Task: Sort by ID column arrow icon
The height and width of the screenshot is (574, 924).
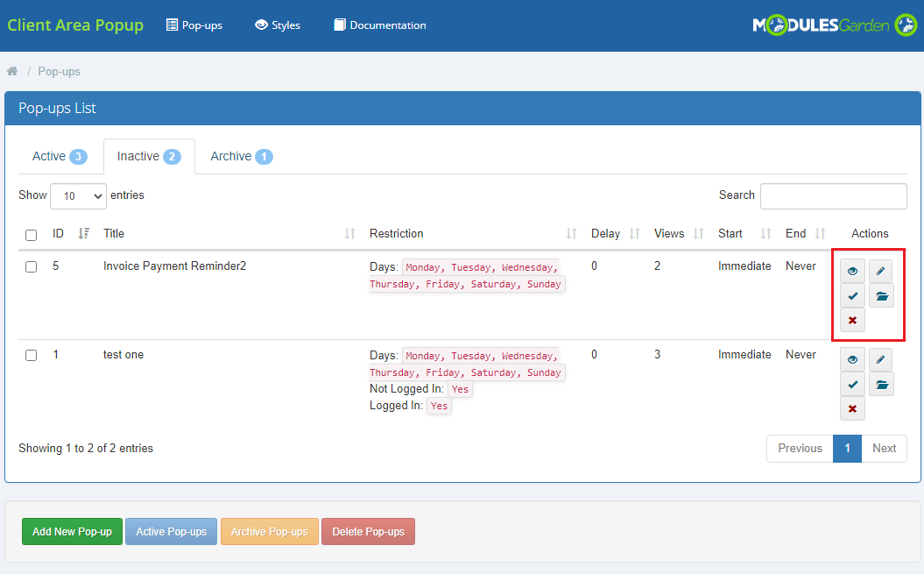Action: (x=84, y=234)
